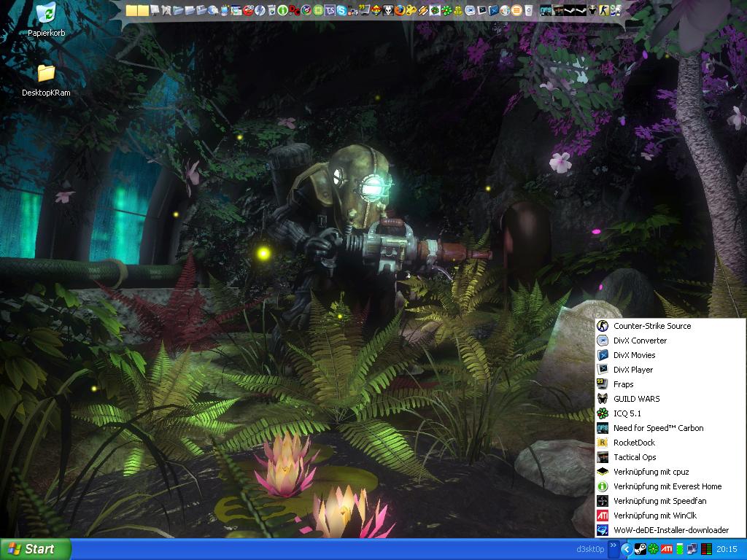
Task: Open ICQ 5.1 from popup menu
Action: pos(670,413)
